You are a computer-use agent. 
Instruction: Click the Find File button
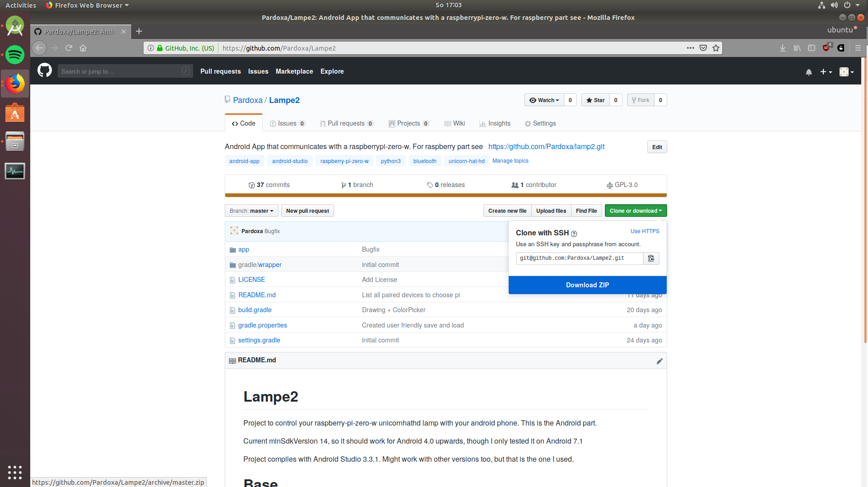click(x=586, y=211)
